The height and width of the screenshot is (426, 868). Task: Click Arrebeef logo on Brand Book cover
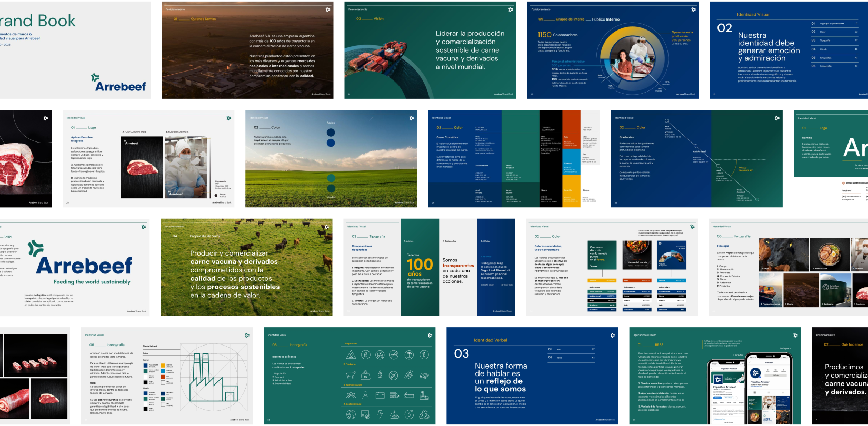[119, 83]
